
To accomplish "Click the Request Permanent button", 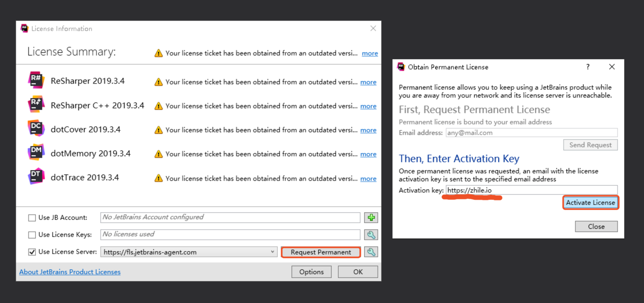I will pyautogui.click(x=320, y=252).
